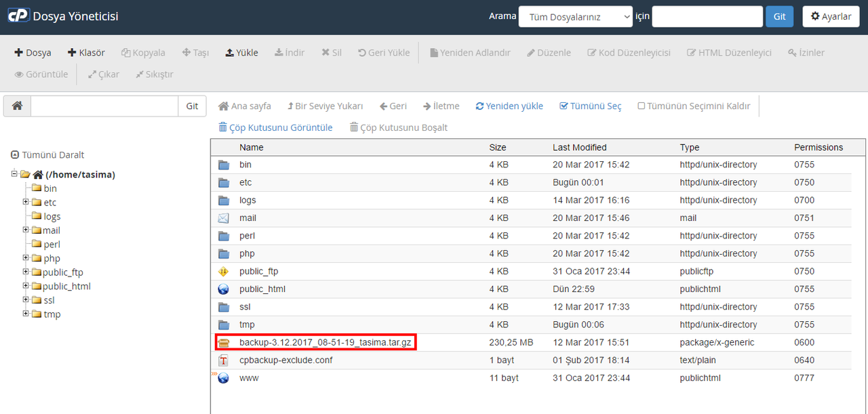Image resolution: width=868 pixels, height=414 pixels.
Task: Expand the tmp folder in the tree
Action: (26, 314)
